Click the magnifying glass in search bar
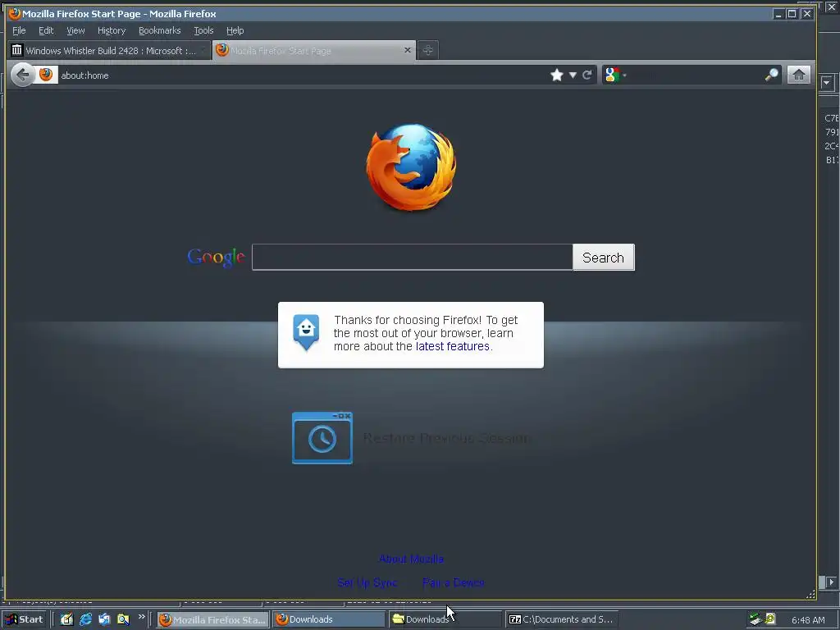Viewport: 840px width, 630px height. 771,75
